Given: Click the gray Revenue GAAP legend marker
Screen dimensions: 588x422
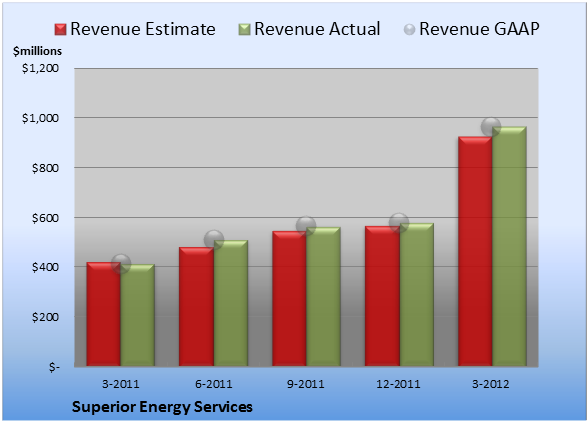Looking at the screenshot, I should (410, 29).
